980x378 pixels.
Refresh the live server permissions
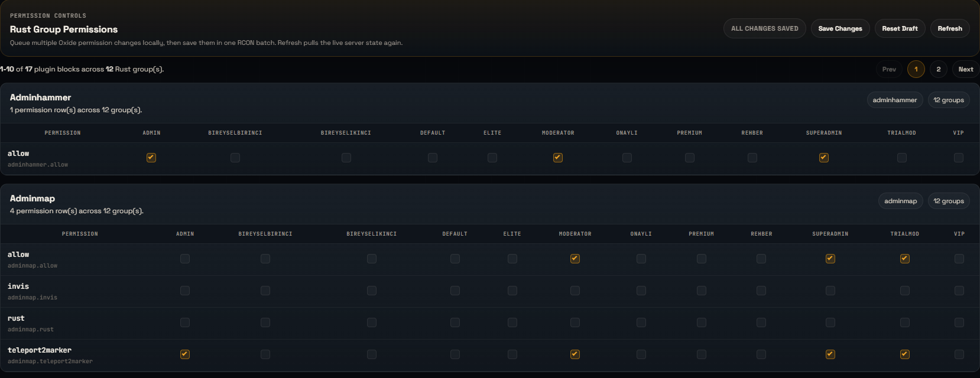pos(949,28)
